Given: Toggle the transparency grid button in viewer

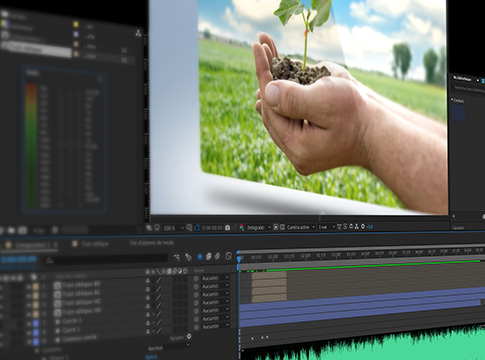Looking at the screenshot, I should click(x=282, y=227).
